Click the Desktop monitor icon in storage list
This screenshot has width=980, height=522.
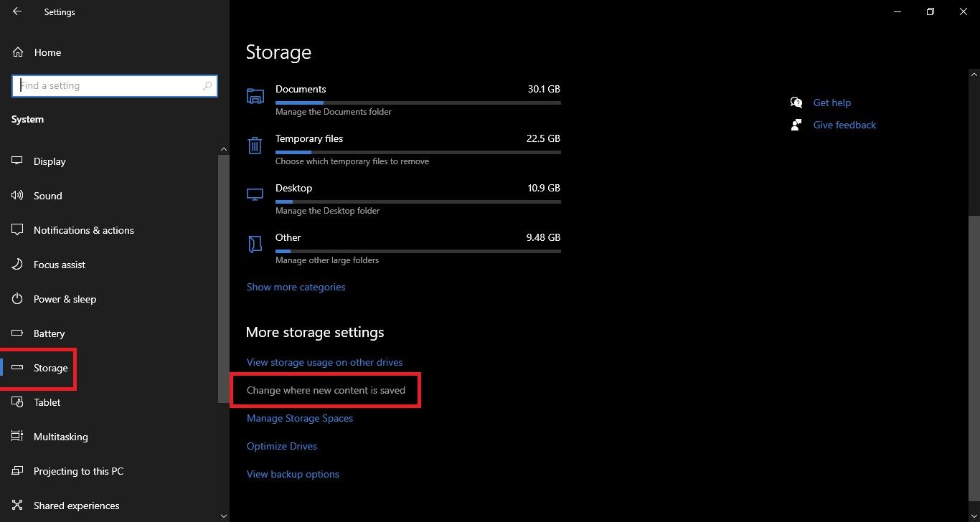click(255, 195)
